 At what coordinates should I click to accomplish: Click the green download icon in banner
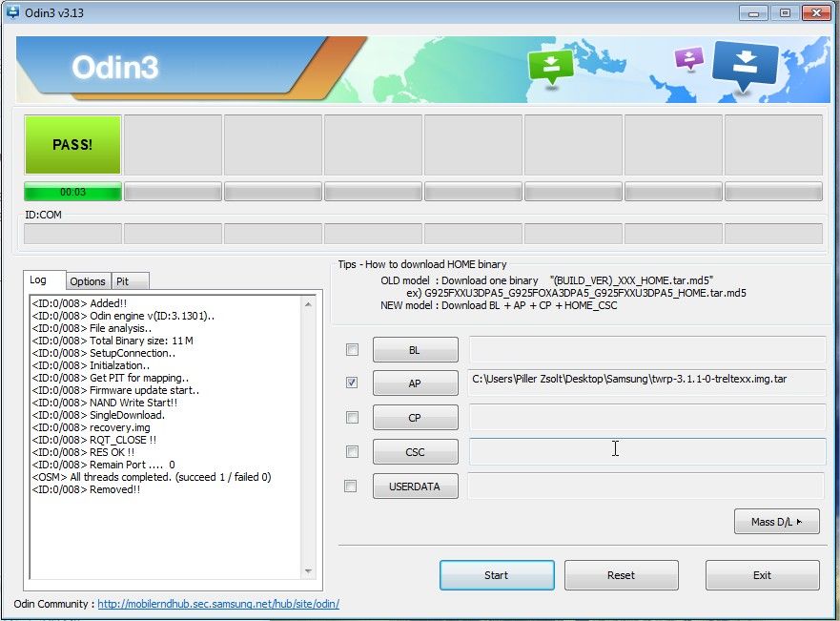pyautogui.click(x=550, y=67)
